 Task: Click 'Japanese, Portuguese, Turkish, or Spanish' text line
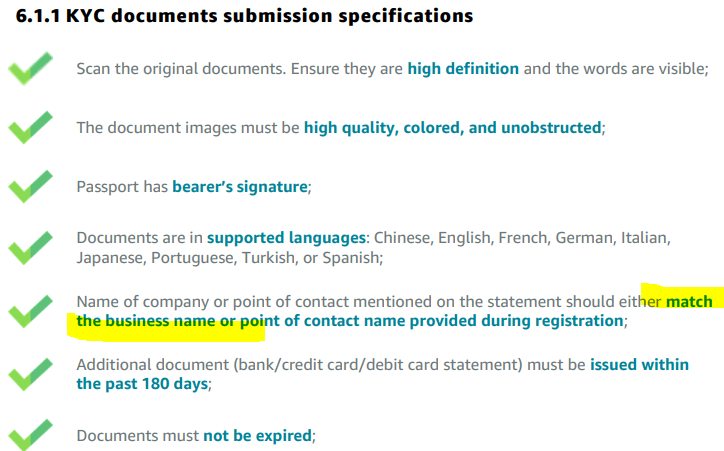tap(229, 258)
